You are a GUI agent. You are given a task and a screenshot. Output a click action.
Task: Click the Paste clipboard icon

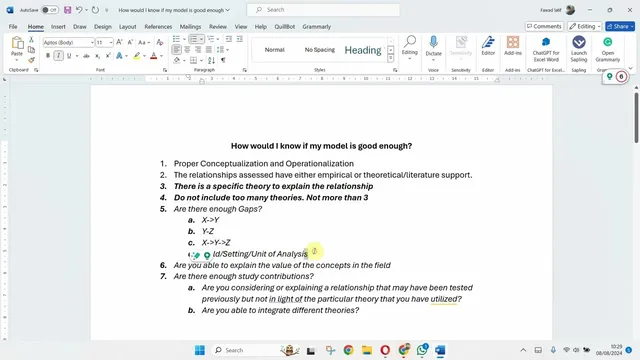(17, 43)
